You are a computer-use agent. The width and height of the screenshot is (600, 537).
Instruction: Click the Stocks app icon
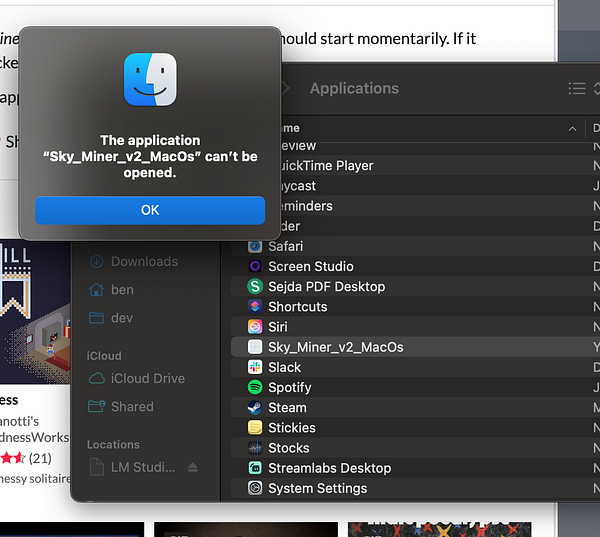255,448
